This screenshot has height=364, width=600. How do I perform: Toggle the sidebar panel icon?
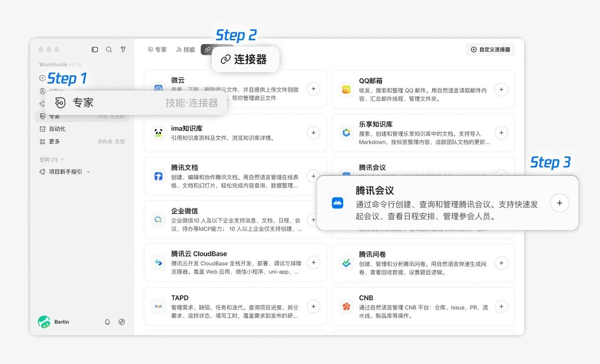(x=95, y=49)
